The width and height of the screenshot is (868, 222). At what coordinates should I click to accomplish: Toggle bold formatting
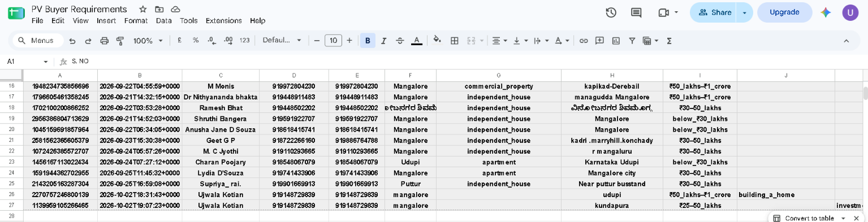tap(368, 41)
